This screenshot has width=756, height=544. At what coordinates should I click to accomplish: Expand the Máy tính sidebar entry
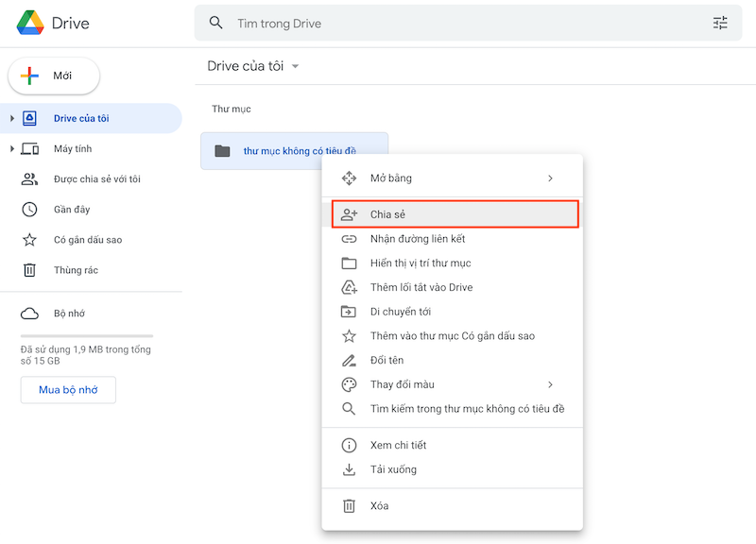pyautogui.click(x=11, y=148)
